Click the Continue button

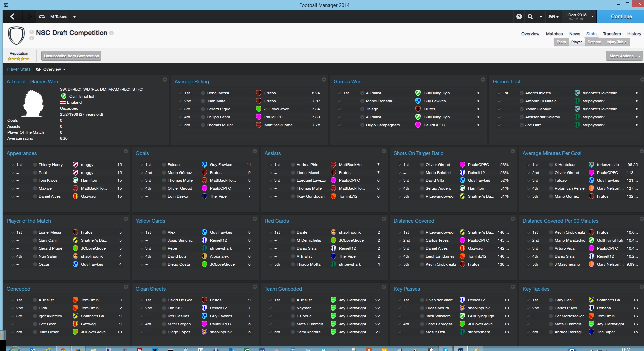(x=621, y=16)
